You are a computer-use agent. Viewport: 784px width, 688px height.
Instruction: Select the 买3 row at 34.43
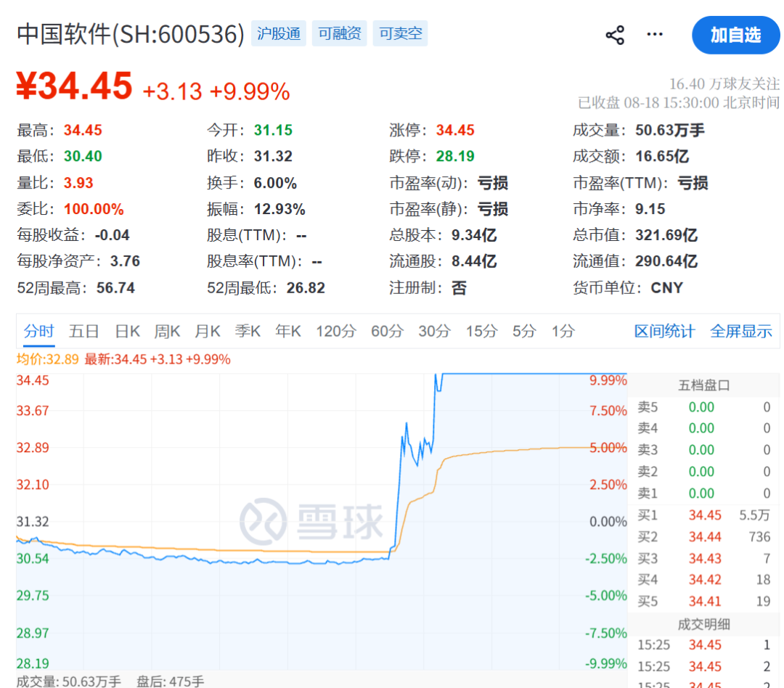point(703,559)
